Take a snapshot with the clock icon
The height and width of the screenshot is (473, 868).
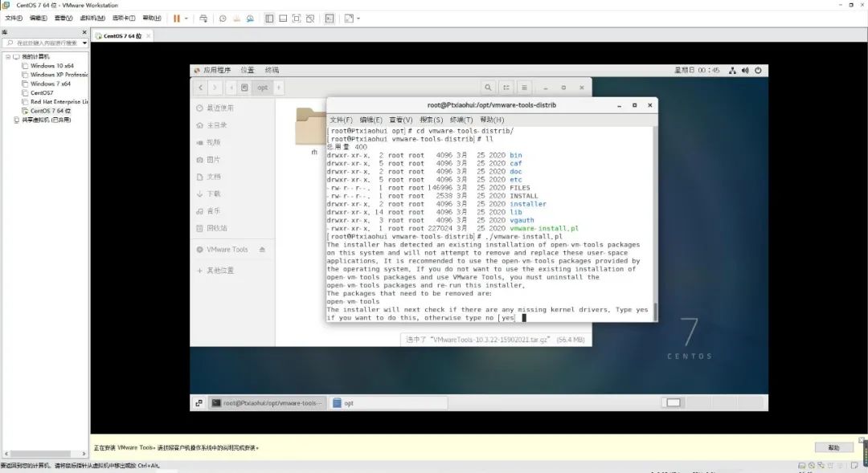[223, 18]
